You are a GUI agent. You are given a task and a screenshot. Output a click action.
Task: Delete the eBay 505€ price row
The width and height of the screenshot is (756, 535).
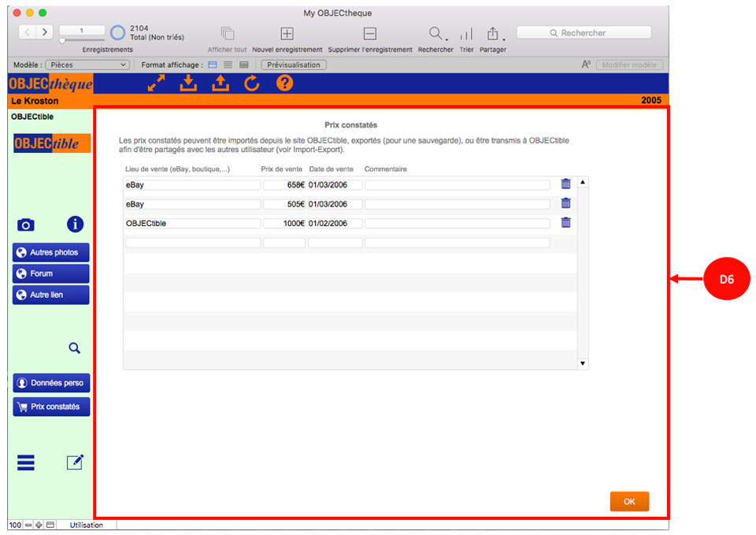[x=565, y=203]
